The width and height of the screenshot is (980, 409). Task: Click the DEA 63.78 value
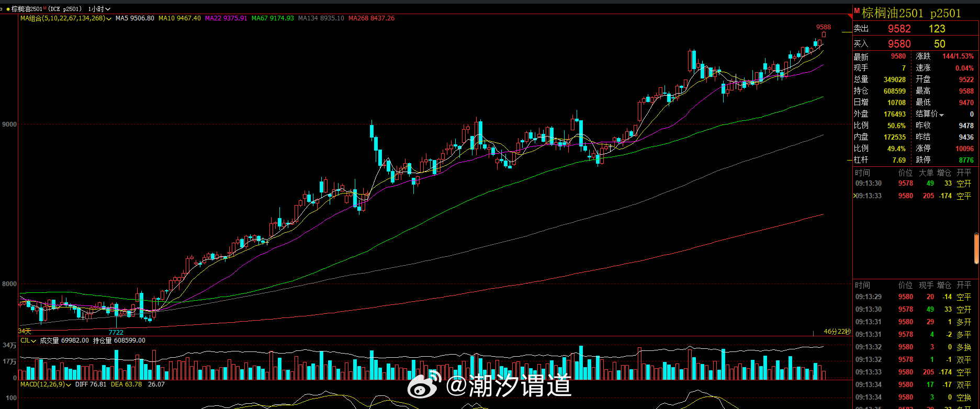(127, 384)
